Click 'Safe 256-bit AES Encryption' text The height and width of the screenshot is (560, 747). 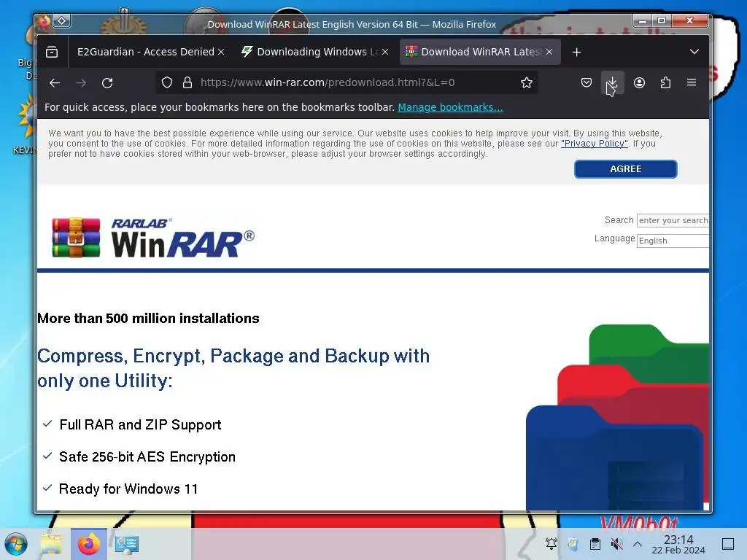pyautogui.click(x=147, y=456)
